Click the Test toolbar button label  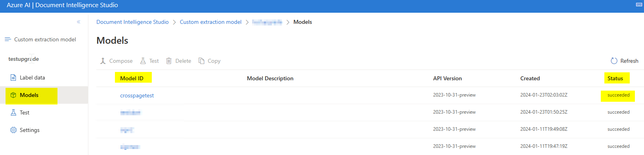pos(154,61)
